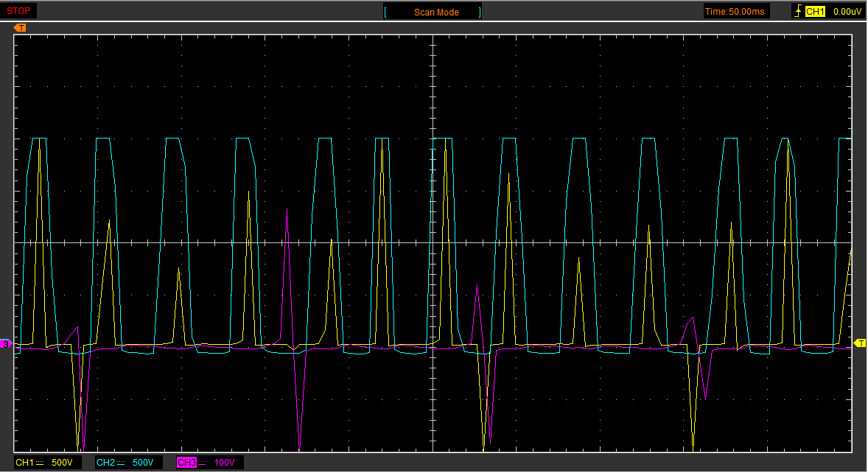Click the orange T horizontal trigger position marker

21,28
